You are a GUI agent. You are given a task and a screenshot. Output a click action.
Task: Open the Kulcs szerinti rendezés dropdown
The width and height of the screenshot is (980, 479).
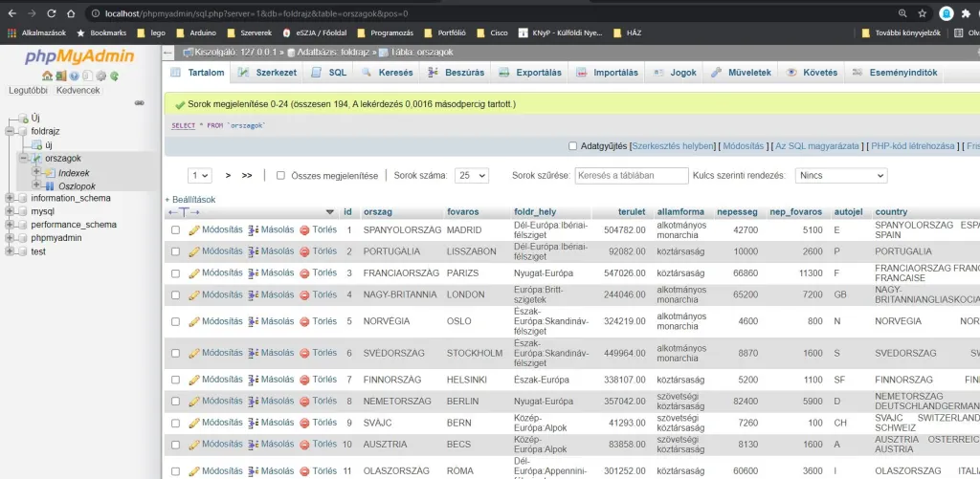click(x=840, y=176)
